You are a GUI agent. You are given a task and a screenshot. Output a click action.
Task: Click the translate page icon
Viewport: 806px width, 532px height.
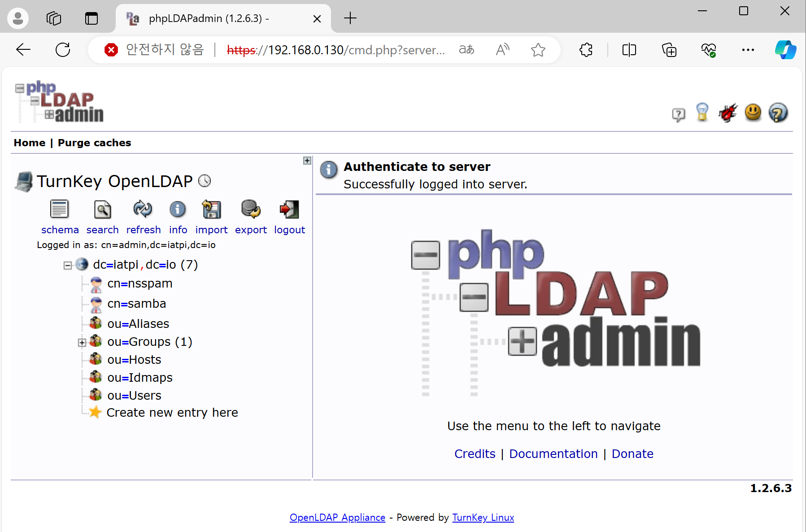[x=466, y=50]
